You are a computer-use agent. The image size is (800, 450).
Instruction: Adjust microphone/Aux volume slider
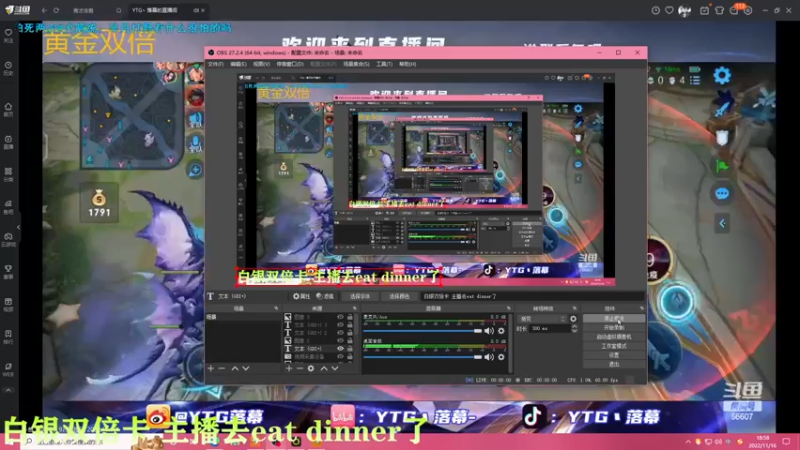422,331
